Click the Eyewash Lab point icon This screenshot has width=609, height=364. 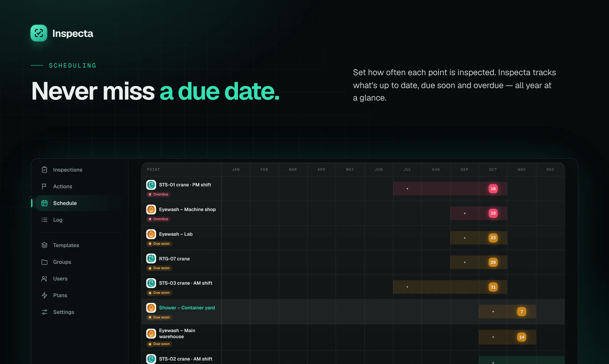coord(151,234)
